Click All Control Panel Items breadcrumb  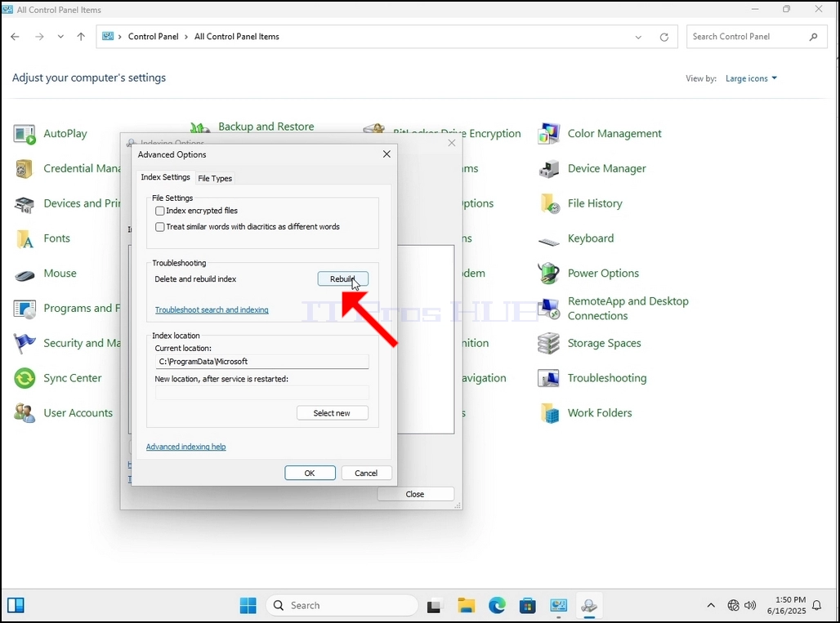237,37
